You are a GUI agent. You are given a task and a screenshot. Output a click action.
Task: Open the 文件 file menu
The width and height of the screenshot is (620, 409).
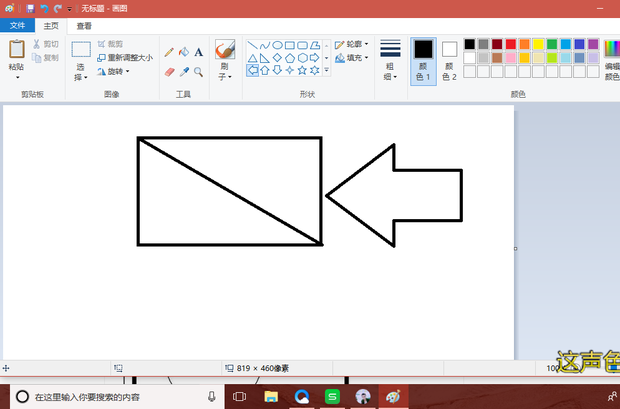tap(18, 26)
